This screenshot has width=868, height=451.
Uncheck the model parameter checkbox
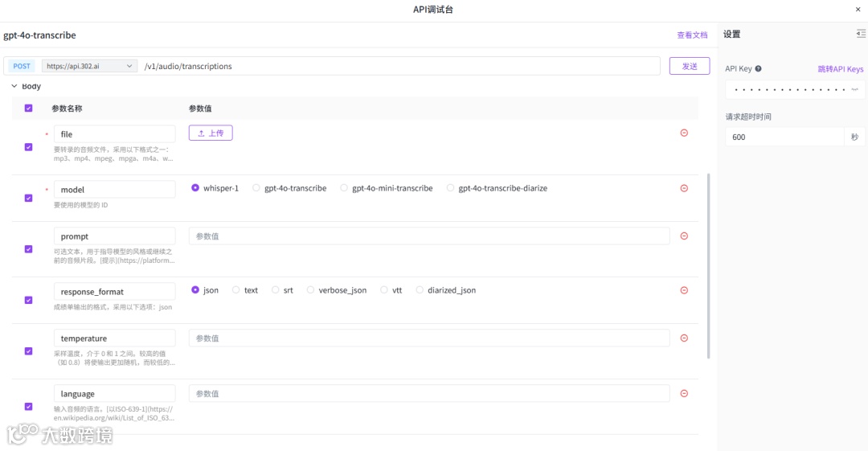(x=28, y=198)
